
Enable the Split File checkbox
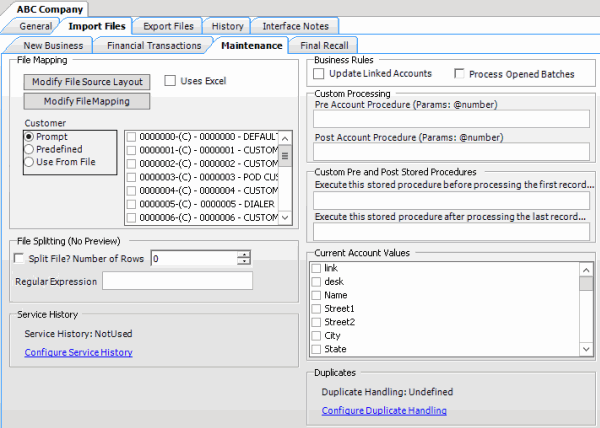tap(22, 258)
